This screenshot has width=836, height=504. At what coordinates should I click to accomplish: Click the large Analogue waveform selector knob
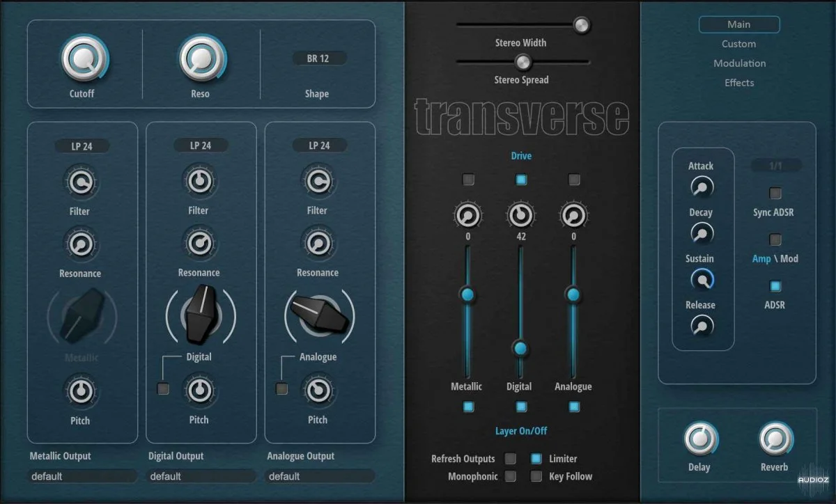[x=319, y=315]
